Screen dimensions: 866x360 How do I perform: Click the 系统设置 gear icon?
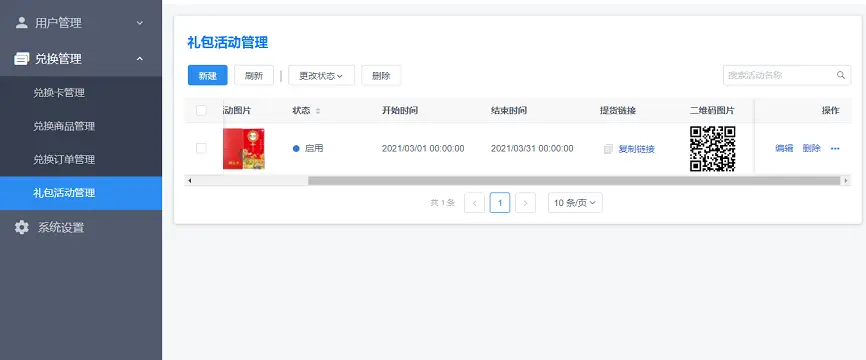point(22,227)
